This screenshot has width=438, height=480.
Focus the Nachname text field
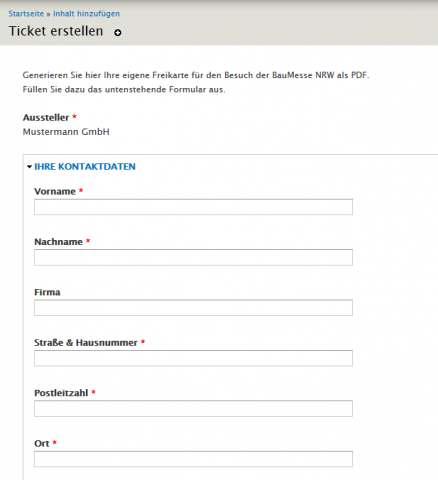tap(193, 257)
